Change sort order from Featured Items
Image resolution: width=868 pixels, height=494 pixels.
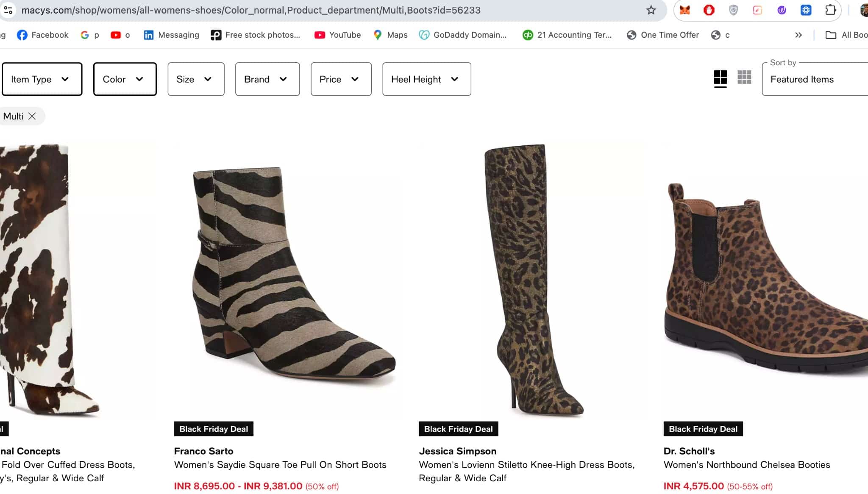pos(814,79)
